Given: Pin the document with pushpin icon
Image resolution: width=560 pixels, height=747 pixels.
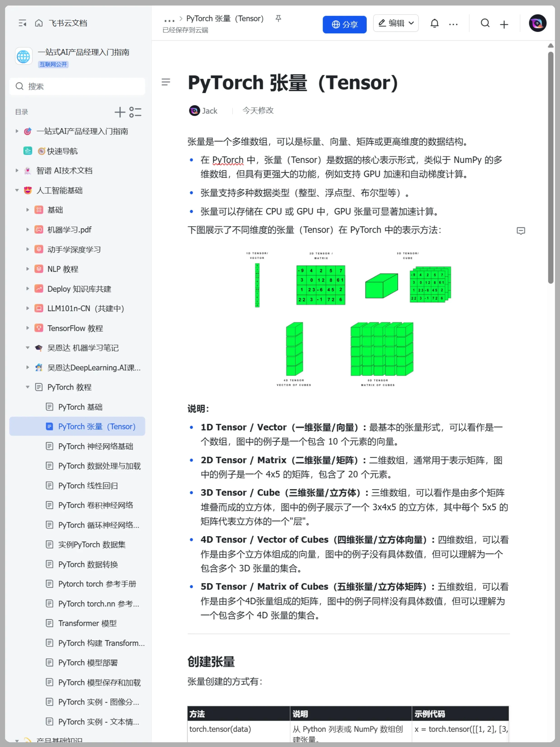Looking at the screenshot, I should [x=278, y=18].
